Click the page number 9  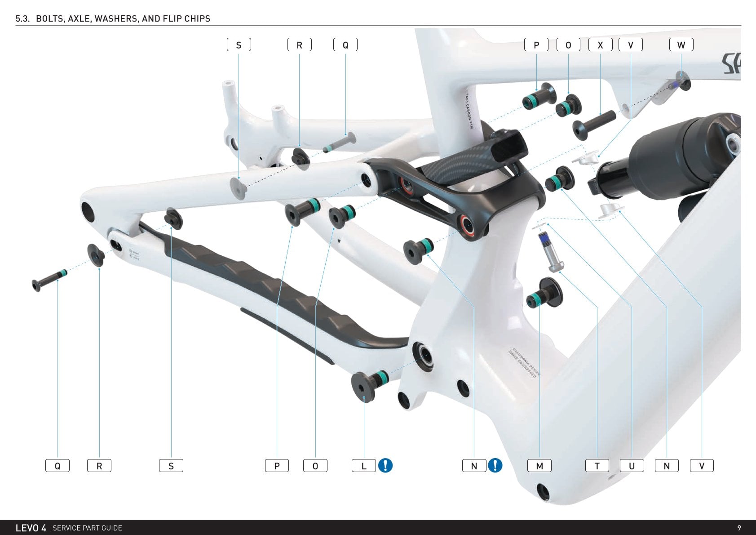coord(739,528)
